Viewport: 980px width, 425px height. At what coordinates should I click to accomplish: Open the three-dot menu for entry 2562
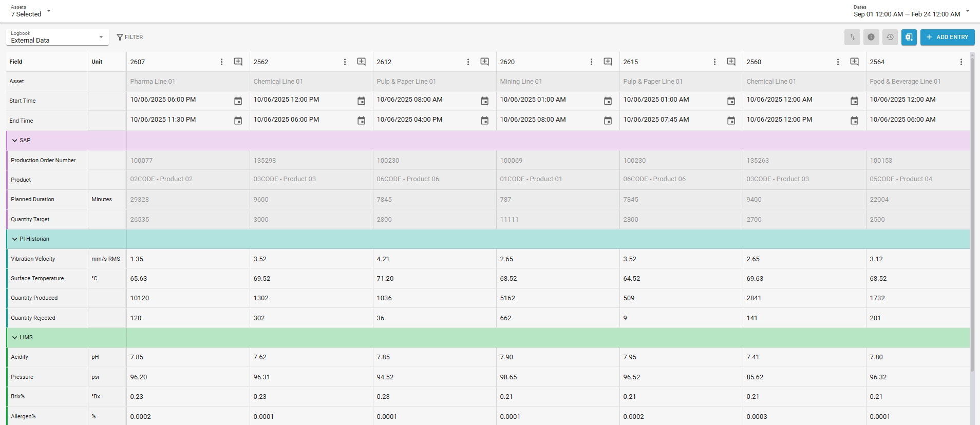[345, 62]
